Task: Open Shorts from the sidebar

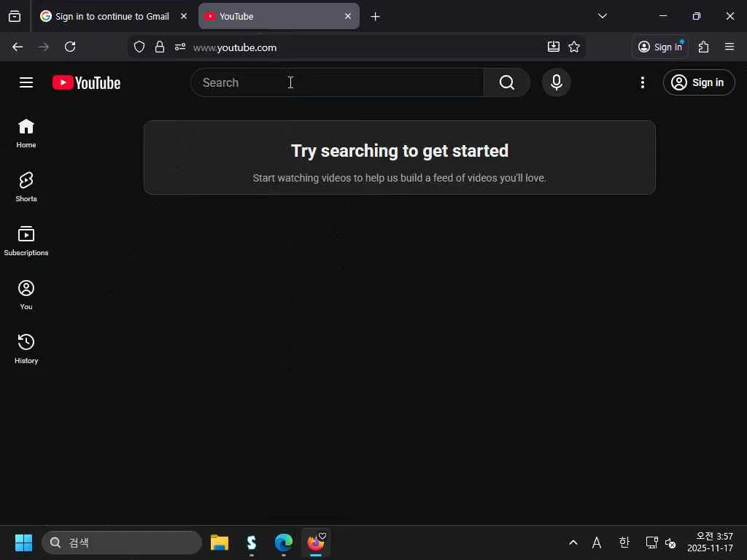Action: [x=26, y=187]
